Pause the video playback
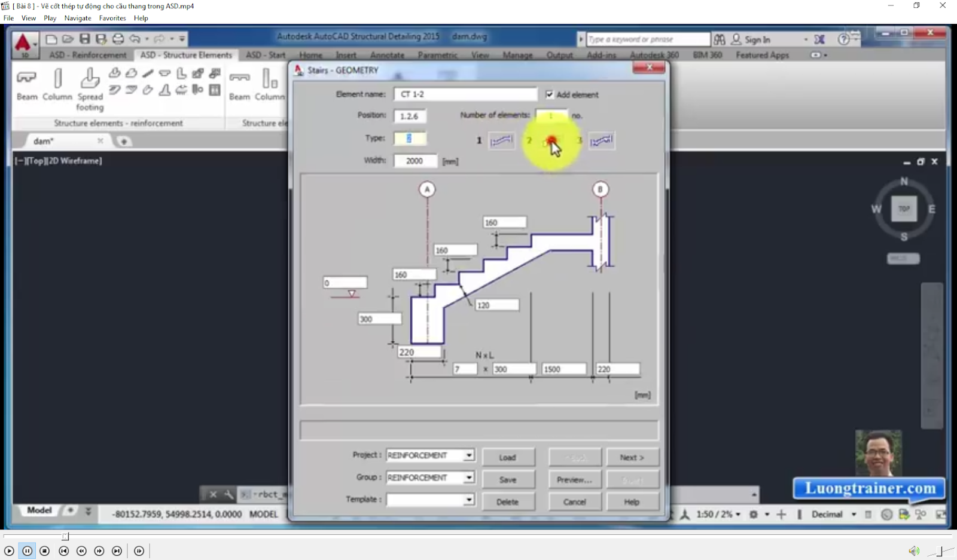Image resolution: width=957 pixels, height=560 pixels. click(27, 551)
